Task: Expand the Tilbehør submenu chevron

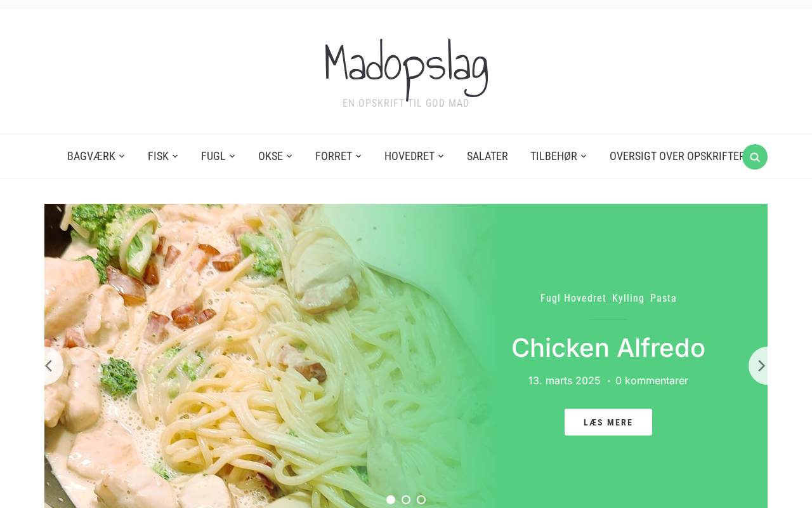Action: pos(584,156)
